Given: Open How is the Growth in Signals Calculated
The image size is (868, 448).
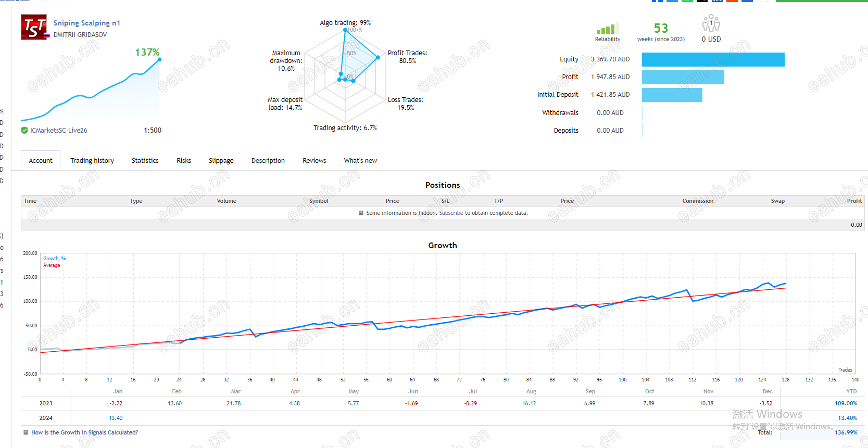Looking at the screenshot, I should tap(85, 432).
